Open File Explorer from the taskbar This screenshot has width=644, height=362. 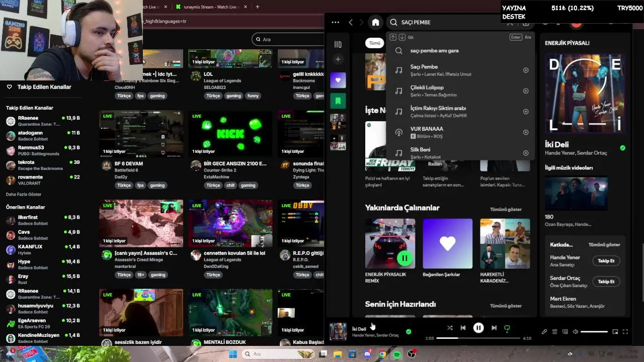pos(338,354)
